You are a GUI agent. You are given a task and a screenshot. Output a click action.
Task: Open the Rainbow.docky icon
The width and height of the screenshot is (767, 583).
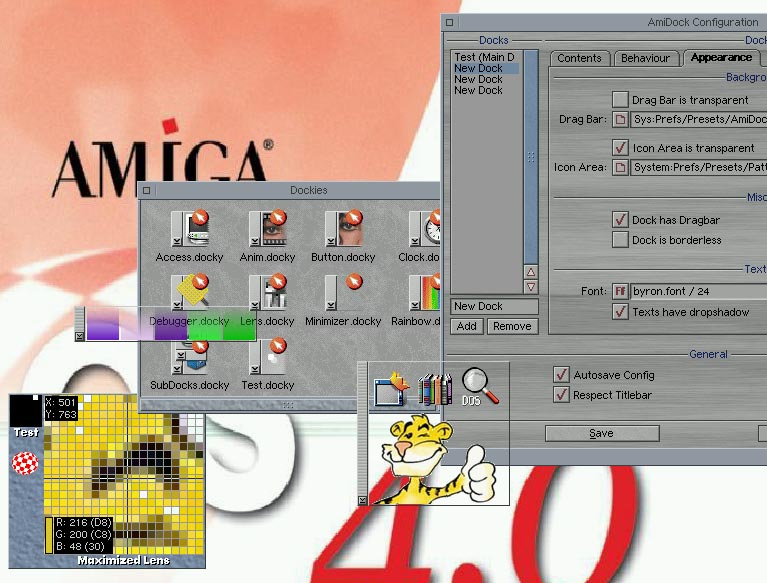425,292
